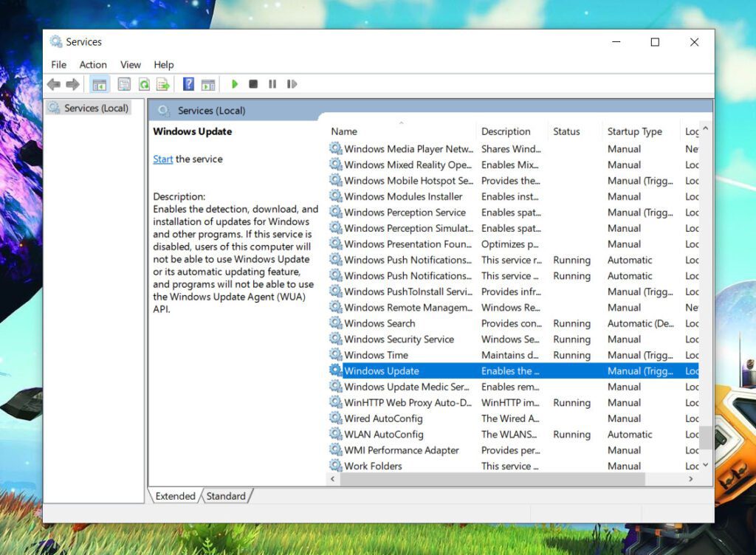Click gear icon of WMI Performance Adapter row
Screen dimensions: 756x555
(336, 449)
